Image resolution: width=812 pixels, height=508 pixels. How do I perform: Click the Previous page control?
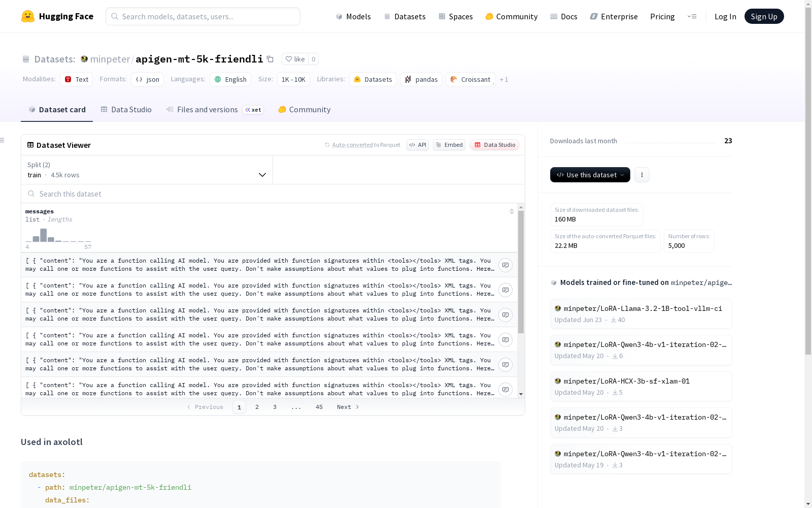click(205, 407)
